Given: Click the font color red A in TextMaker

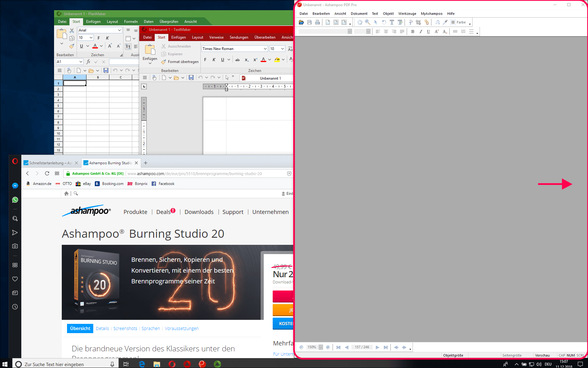Looking at the screenshot, I should click(x=263, y=60).
